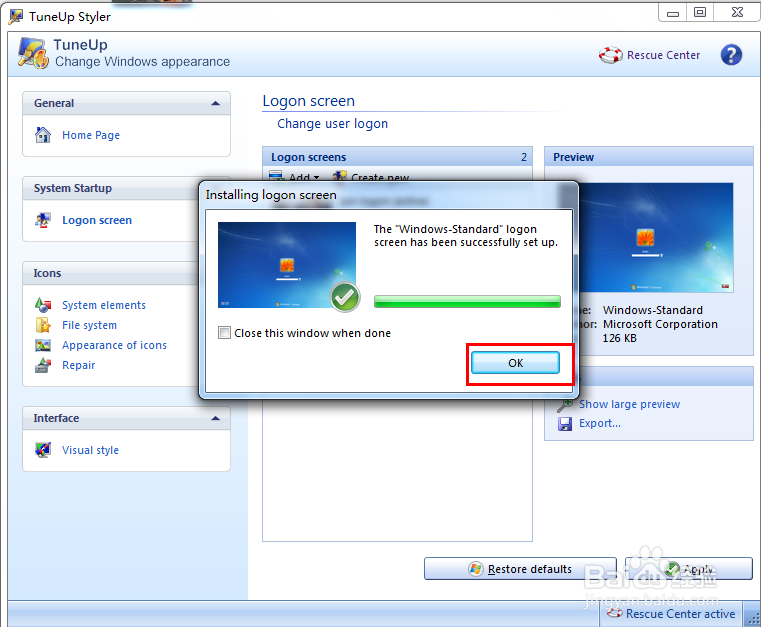This screenshot has width=761, height=627.
Task: Click the Create new toolbar icon
Action: pyautogui.click(x=339, y=176)
